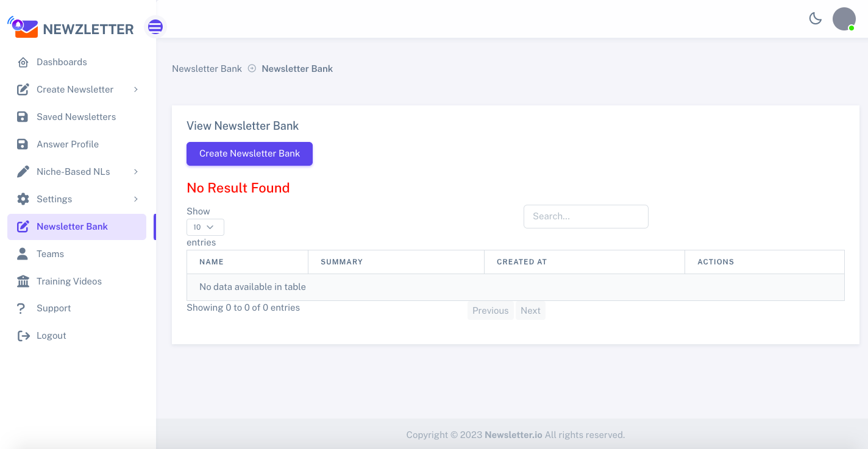Click the Logout icon in the sidebar
The image size is (868, 449).
tap(23, 335)
